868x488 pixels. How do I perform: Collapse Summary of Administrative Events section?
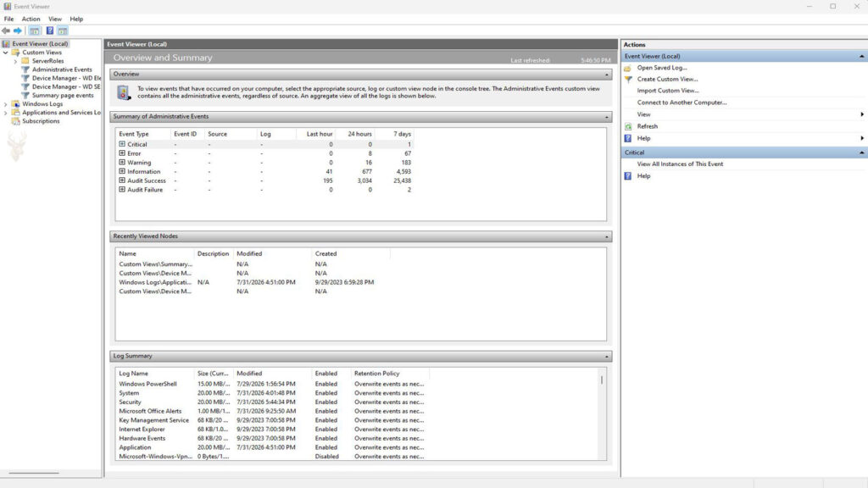pos(607,117)
